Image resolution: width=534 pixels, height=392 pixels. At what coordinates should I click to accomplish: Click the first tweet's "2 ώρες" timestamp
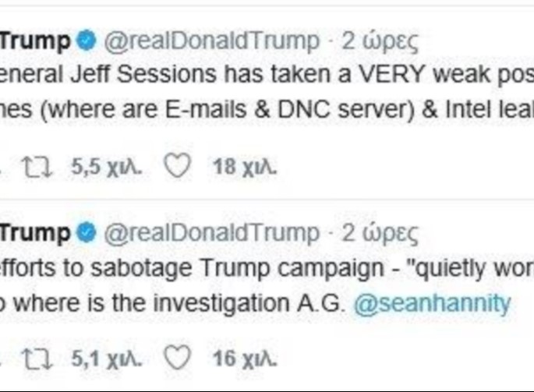coord(381,41)
